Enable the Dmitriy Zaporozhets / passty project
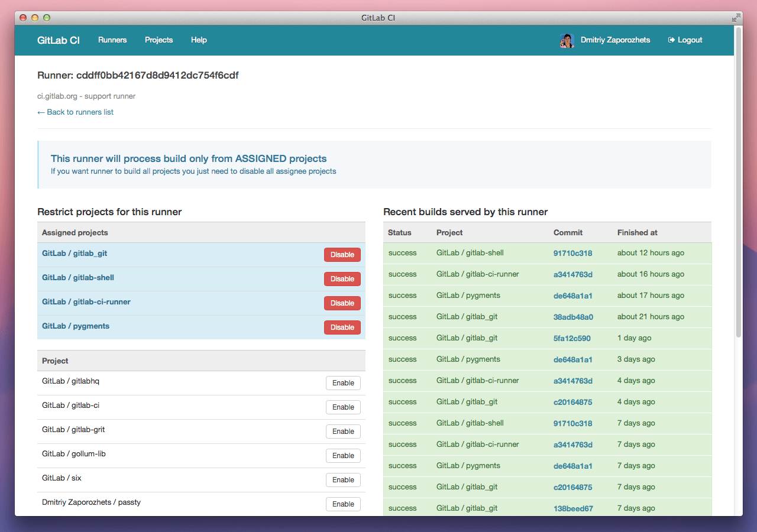 coord(343,504)
